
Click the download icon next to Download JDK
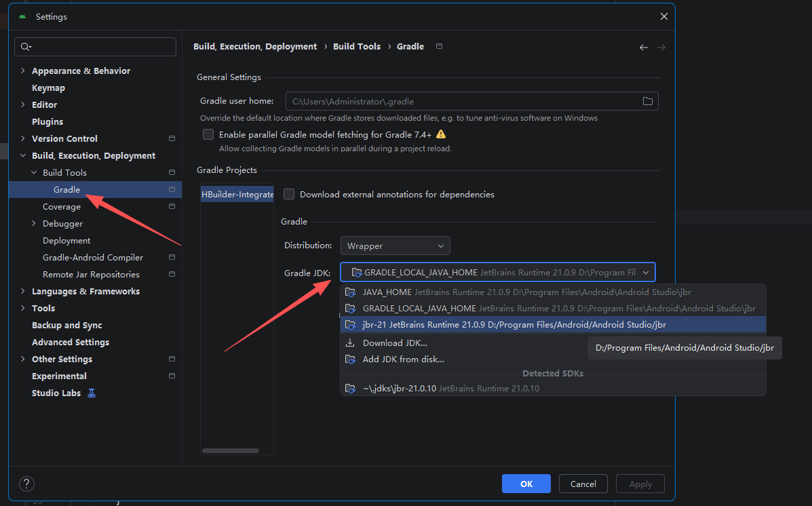[350, 343]
